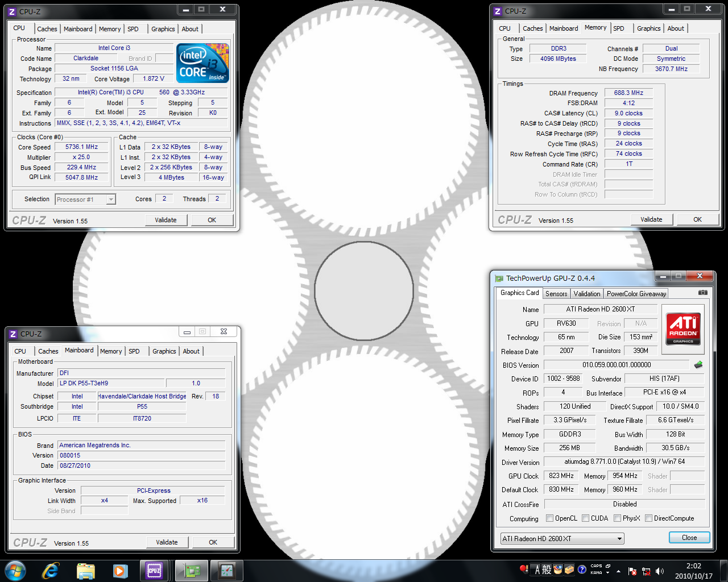Click the IME conversion mode '般' icon
This screenshot has width=728, height=582.
click(x=547, y=569)
